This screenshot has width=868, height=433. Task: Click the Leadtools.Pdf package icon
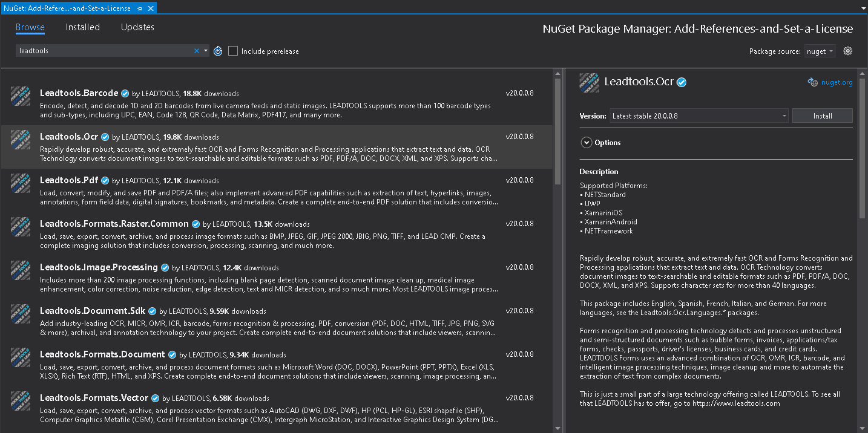[21, 183]
